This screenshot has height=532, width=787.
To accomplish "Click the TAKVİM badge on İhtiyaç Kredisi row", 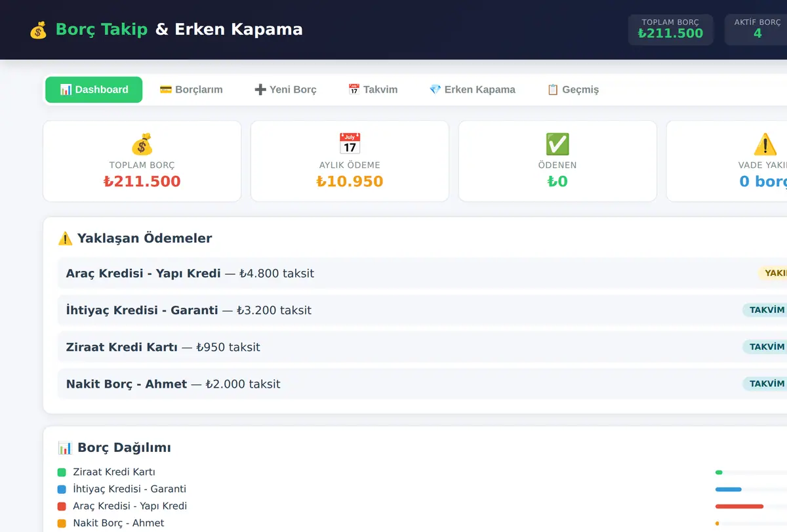I will click(x=765, y=310).
